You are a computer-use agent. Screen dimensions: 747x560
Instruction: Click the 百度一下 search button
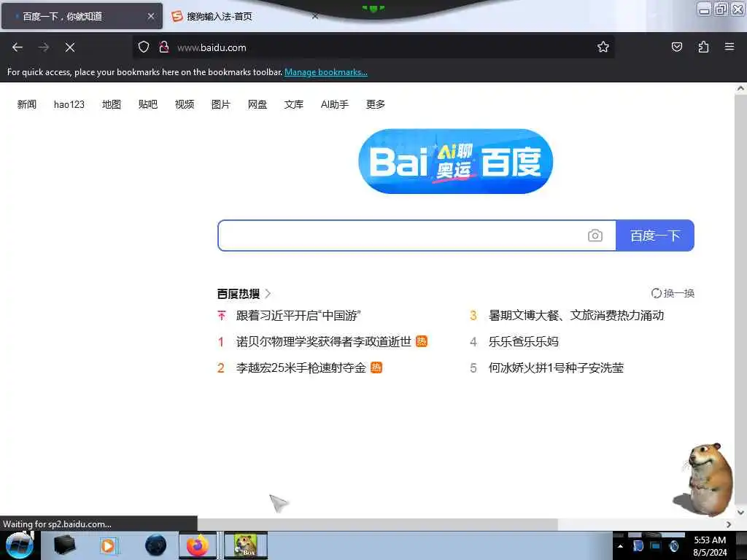point(655,236)
